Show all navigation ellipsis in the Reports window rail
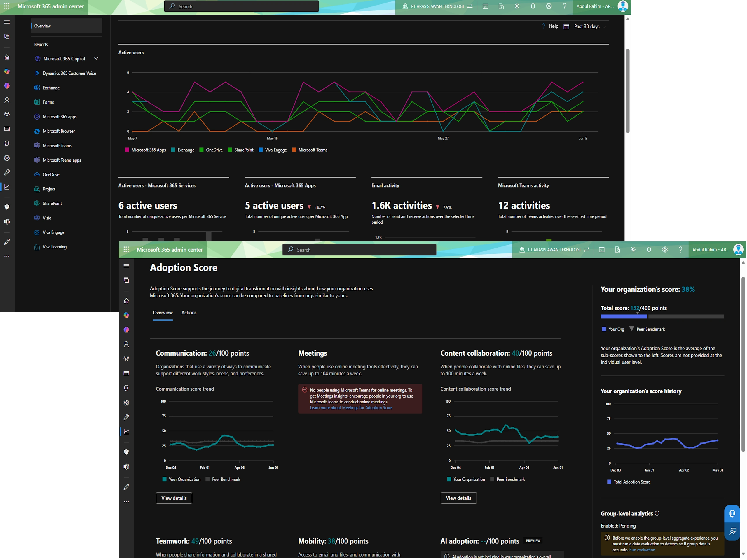747x560 pixels. (x=7, y=257)
